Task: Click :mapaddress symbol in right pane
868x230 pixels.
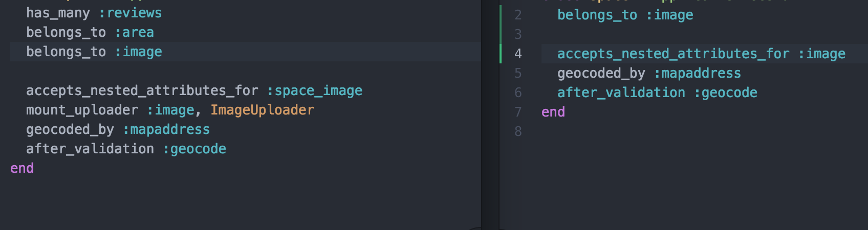Action: coord(697,74)
